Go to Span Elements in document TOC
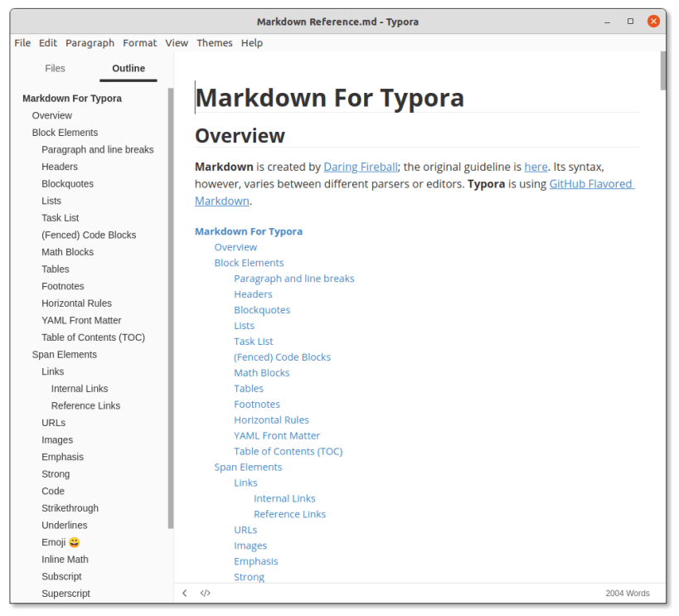Image resolution: width=679 pixels, height=616 pixels. [x=248, y=467]
